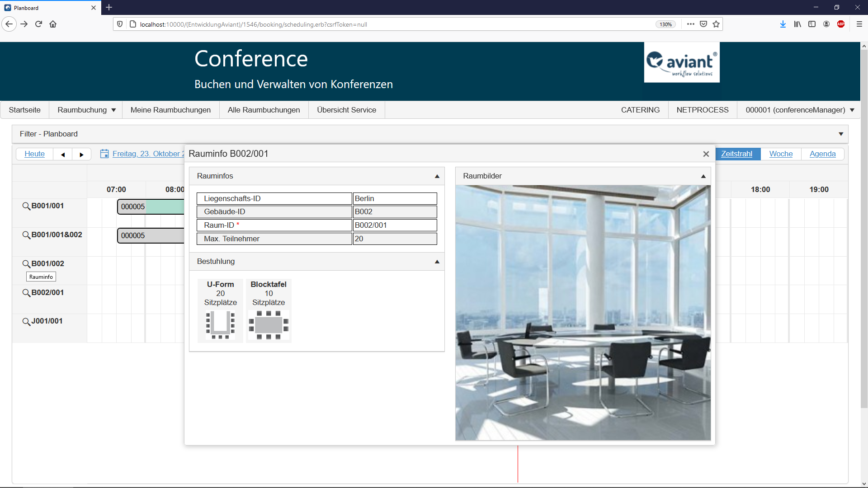The image size is (868, 488).
Task: Collapse the Bestuhlung section
Action: 437,262
